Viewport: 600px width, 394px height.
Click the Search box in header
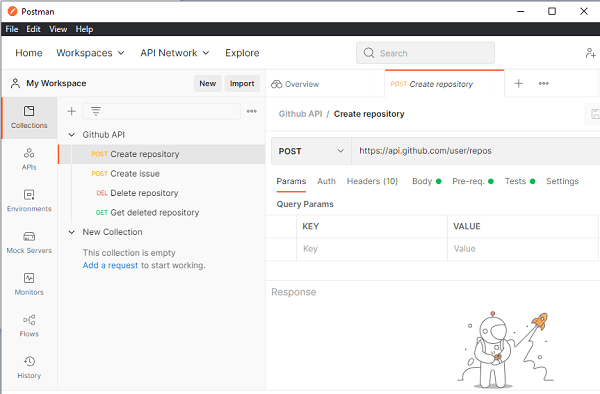pos(425,53)
